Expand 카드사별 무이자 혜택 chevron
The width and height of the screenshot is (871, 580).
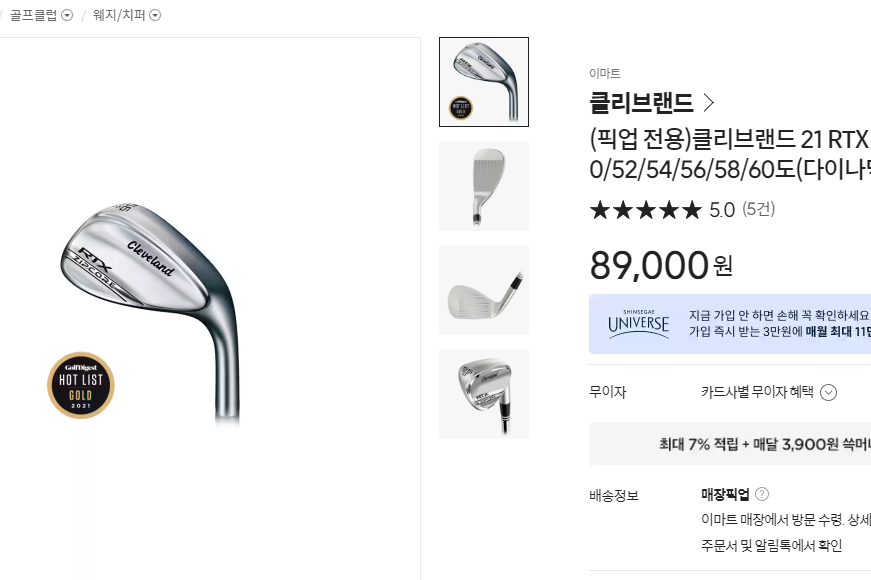pos(828,393)
